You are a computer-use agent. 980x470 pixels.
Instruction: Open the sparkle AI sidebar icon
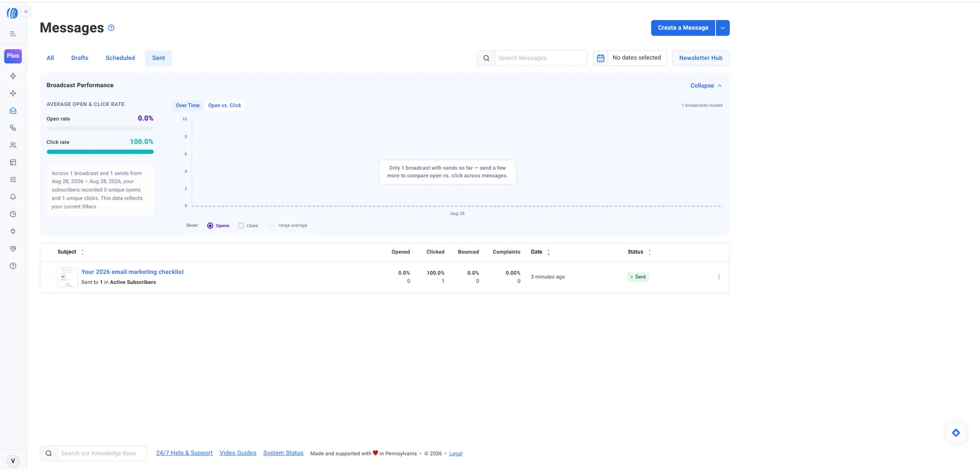click(13, 94)
